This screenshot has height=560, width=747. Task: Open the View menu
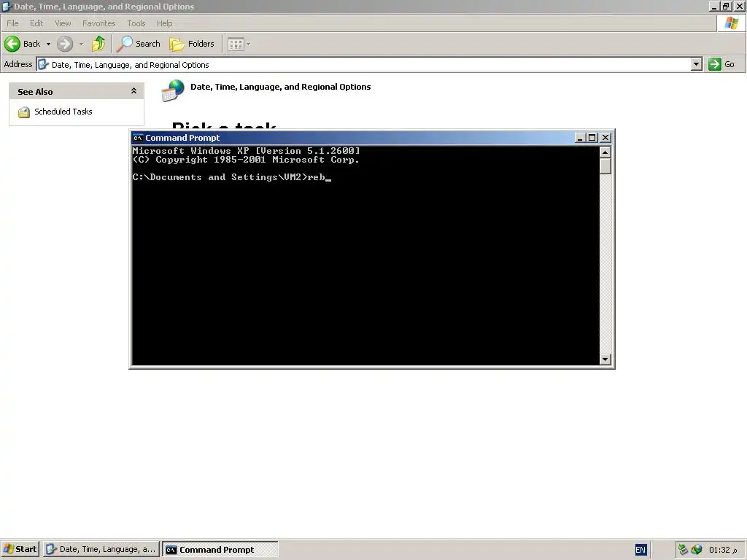pyautogui.click(x=63, y=23)
